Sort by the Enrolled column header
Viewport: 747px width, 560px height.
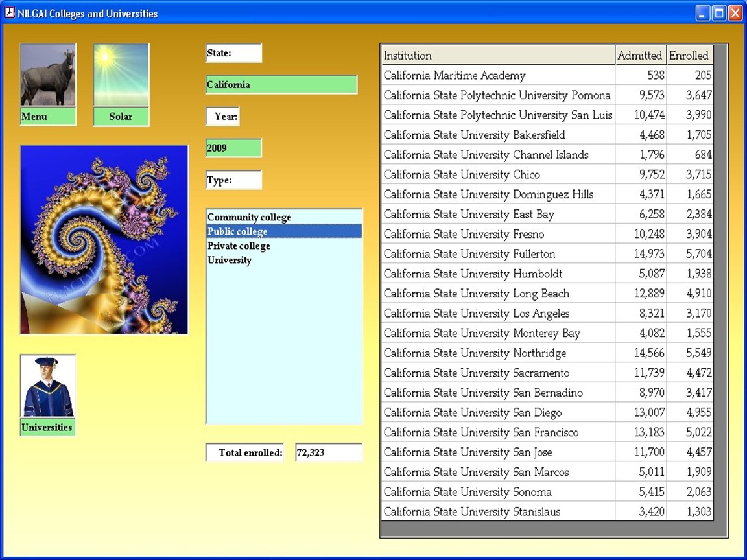tap(689, 56)
